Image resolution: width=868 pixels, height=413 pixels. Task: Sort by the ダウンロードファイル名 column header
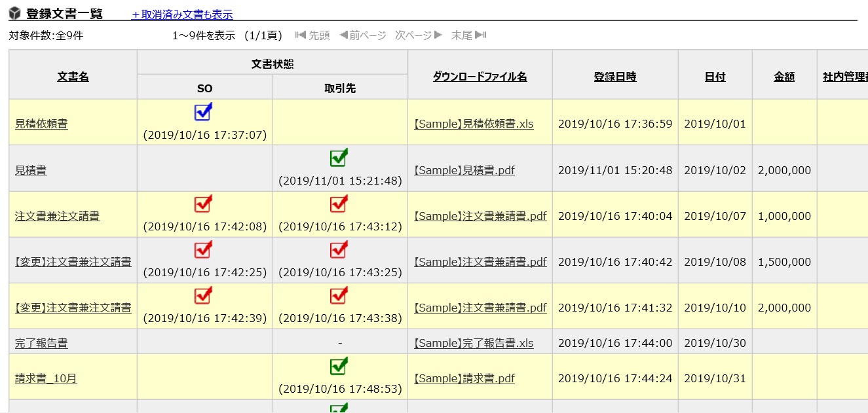point(479,76)
